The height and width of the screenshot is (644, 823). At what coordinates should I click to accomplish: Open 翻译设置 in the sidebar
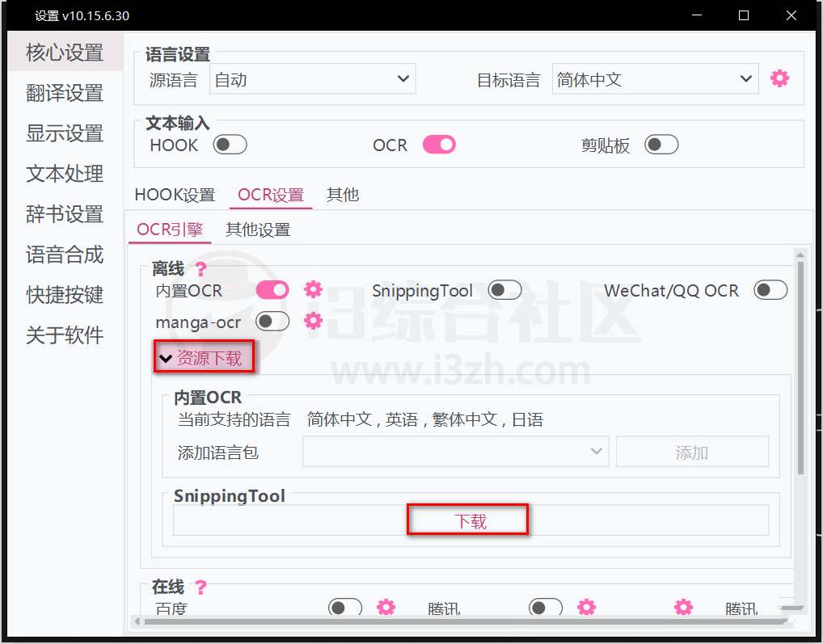(65, 93)
